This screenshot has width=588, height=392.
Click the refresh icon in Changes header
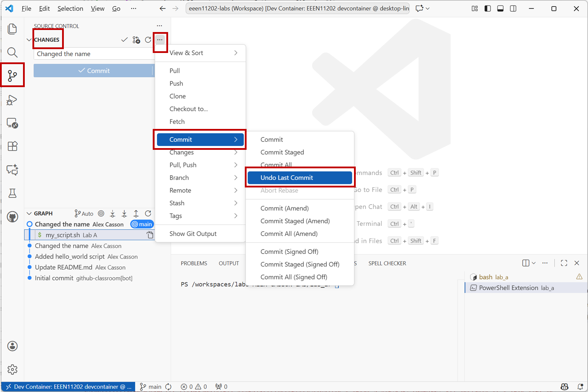click(x=148, y=40)
